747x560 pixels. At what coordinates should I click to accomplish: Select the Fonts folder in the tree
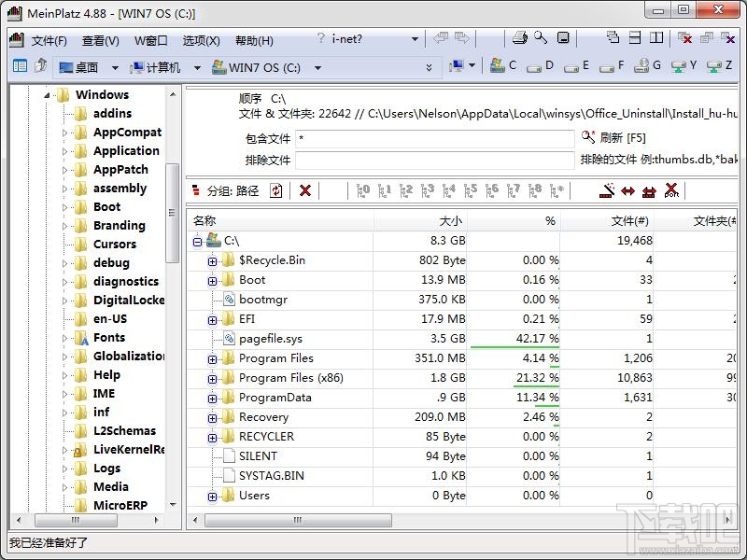(x=109, y=338)
